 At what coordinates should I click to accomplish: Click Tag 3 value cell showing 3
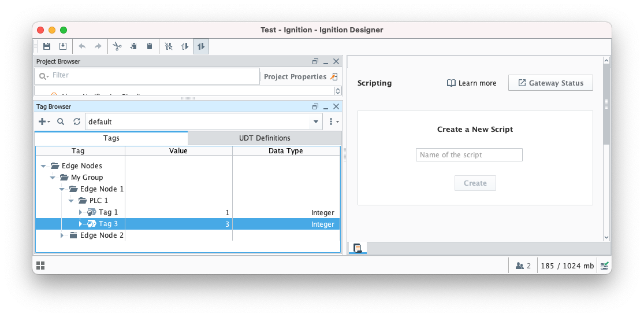coord(178,224)
